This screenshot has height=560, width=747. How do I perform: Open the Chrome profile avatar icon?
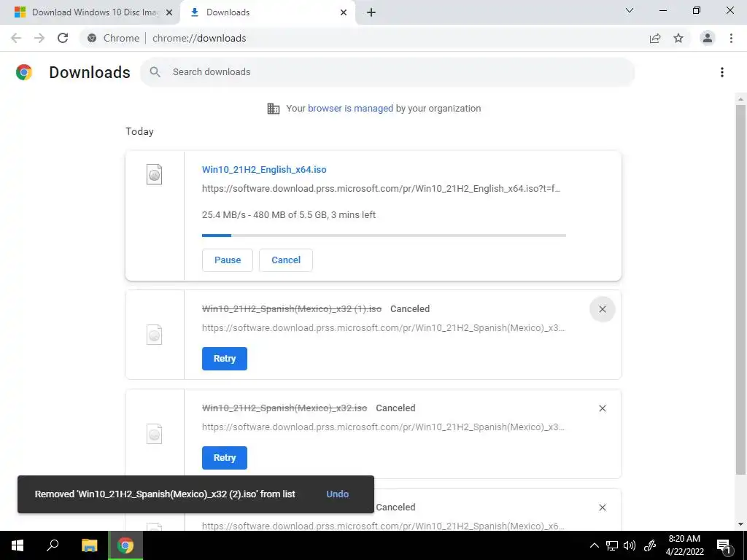(708, 38)
